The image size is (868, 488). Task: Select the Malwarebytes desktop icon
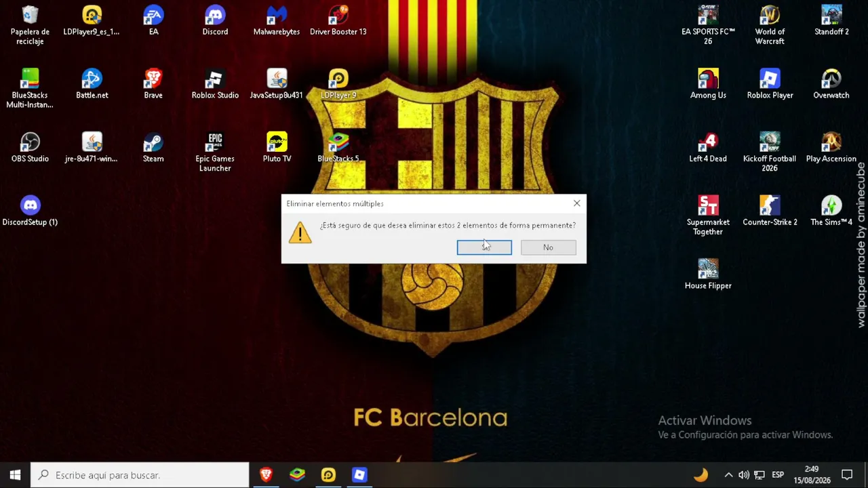click(277, 21)
